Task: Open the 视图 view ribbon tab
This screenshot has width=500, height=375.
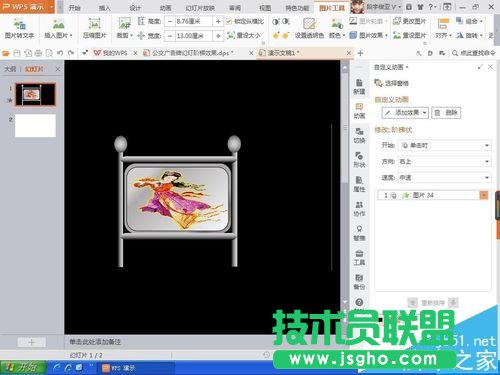Action: pyautogui.click(x=265, y=8)
